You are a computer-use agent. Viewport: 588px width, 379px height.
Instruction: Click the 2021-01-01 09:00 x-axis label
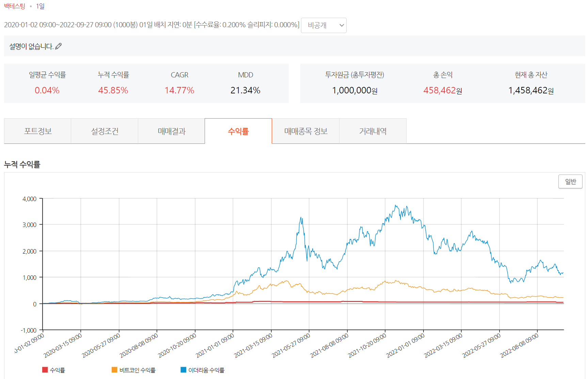tap(216, 345)
